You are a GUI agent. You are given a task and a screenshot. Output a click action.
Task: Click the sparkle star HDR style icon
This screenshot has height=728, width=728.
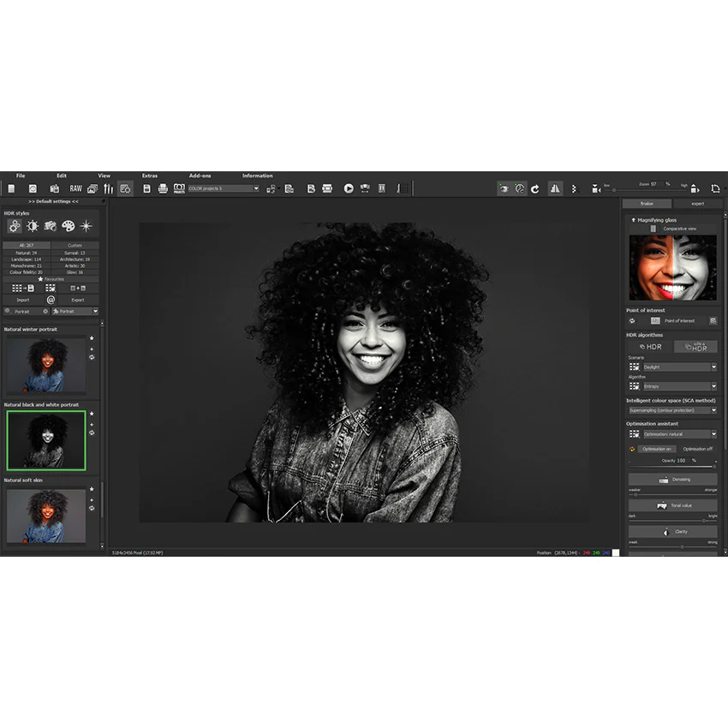click(x=86, y=226)
